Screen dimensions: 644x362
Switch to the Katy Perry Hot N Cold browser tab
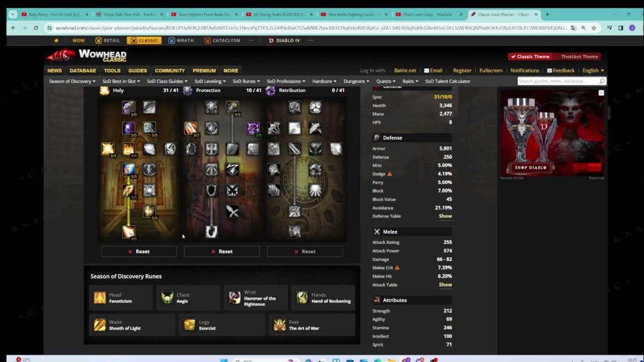click(x=53, y=14)
